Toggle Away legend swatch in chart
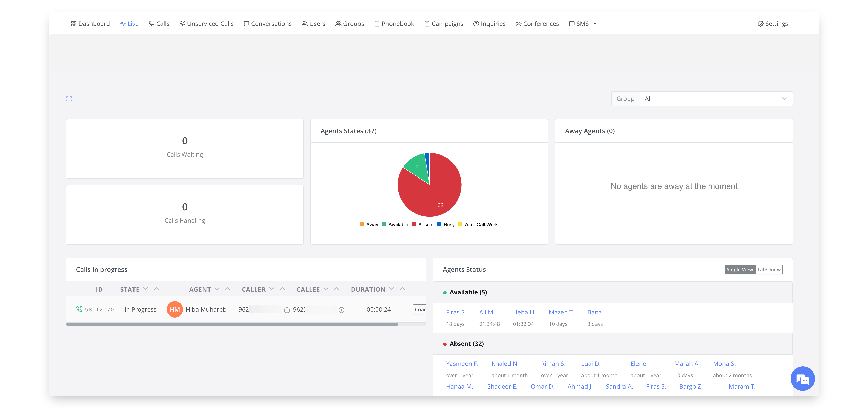 (362, 224)
